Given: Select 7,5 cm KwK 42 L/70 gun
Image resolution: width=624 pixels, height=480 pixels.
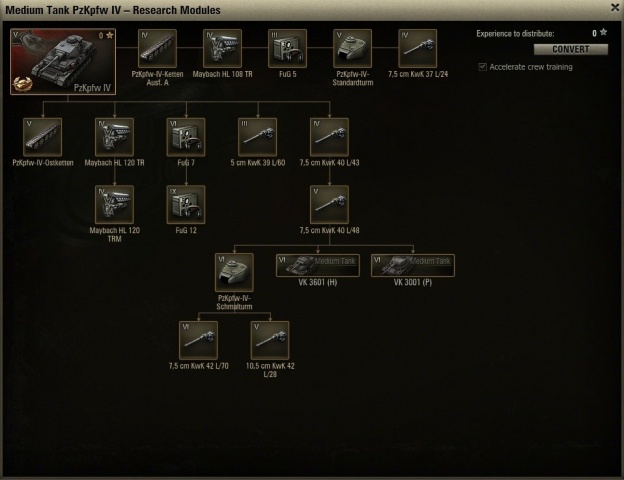Looking at the screenshot, I should click(198, 340).
